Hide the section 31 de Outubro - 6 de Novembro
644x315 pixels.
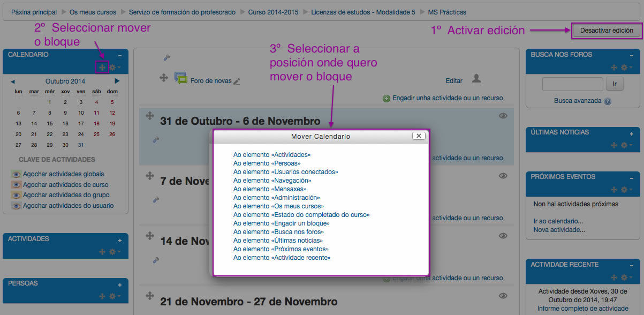[x=503, y=116]
